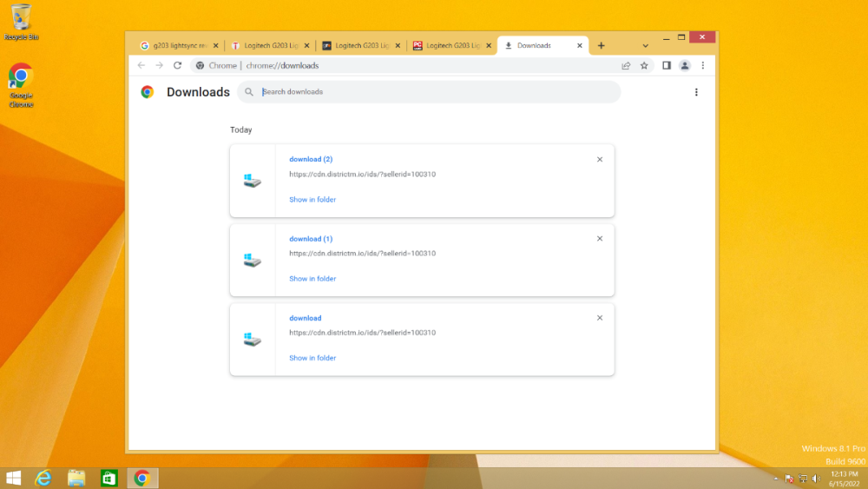Open Recycle Bin on desktop

[x=21, y=23]
